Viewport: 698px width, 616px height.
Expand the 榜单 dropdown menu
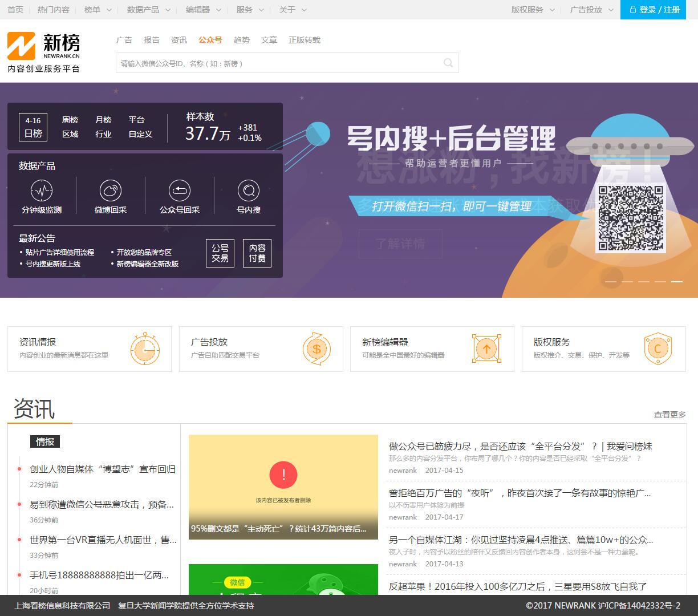coord(98,10)
